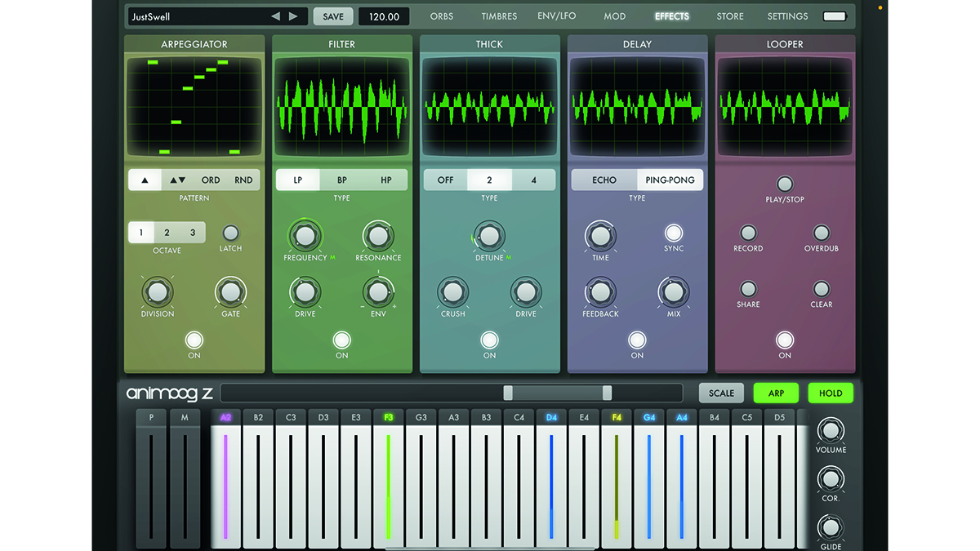This screenshot has height=551, width=980.
Task: Click the SAVE button
Action: (x=333, y=16)
